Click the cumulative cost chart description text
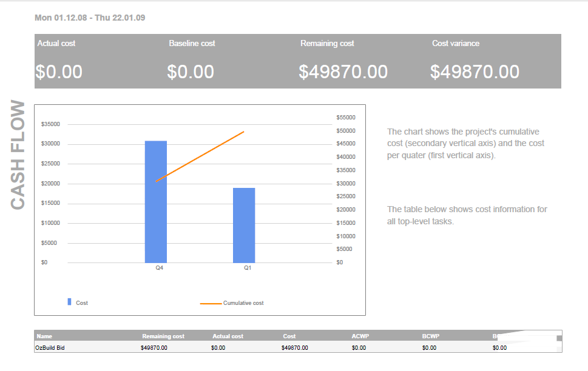The height and width of the screenshot is (371, 588). 465,144
